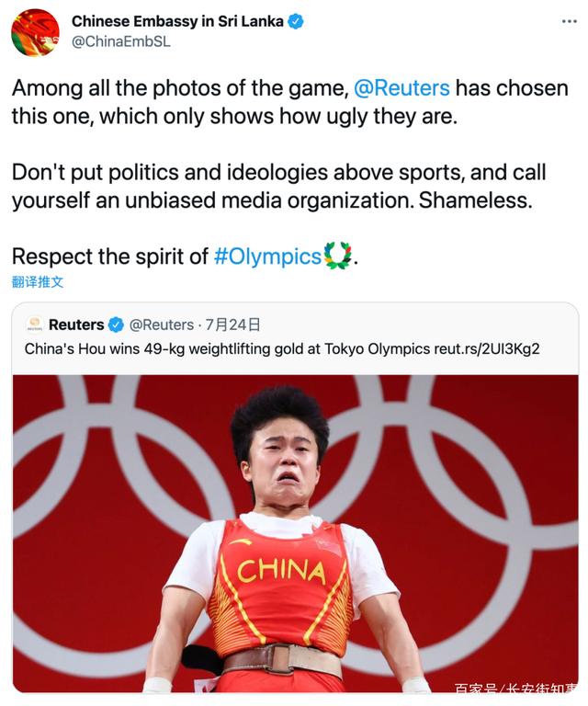This screenshot has width=588, height=706.
Task: Click the Chinese Embassy profile avatar
Action: [x=35, y=32]
